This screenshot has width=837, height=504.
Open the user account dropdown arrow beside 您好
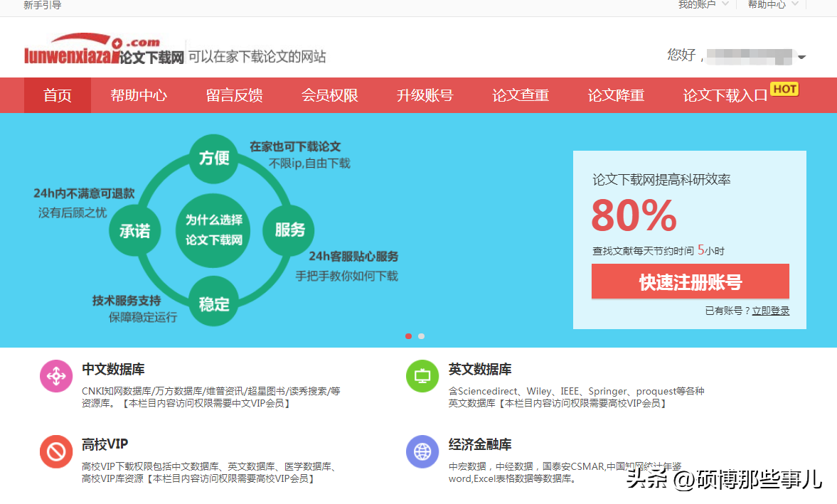tap(801, 57)
